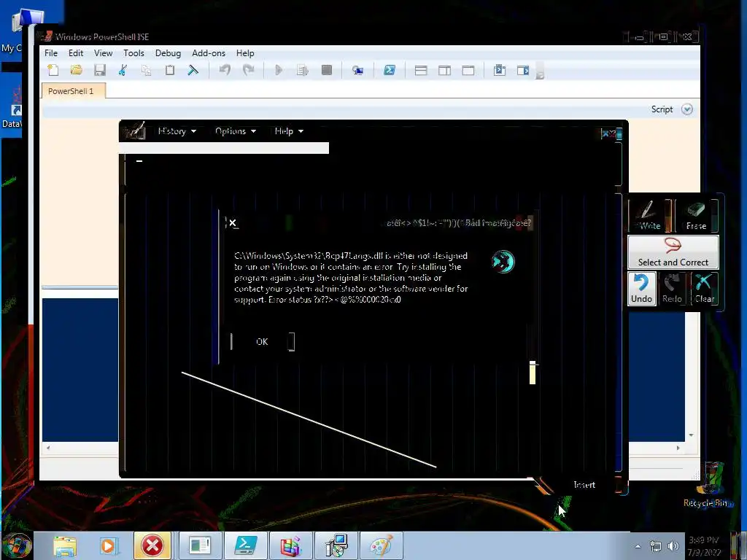Open the File menu in PowerShell ISE

click(x=51, y=53)
